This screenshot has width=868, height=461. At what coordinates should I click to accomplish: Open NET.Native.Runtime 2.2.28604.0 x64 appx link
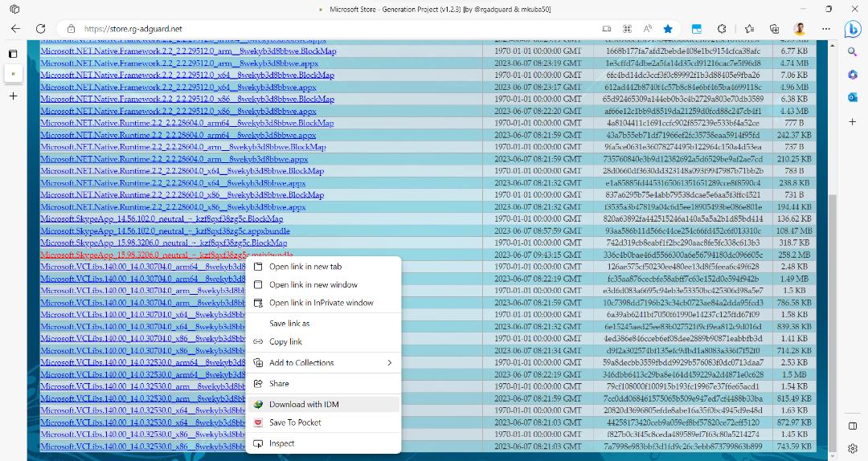click(x=173, y=182)
